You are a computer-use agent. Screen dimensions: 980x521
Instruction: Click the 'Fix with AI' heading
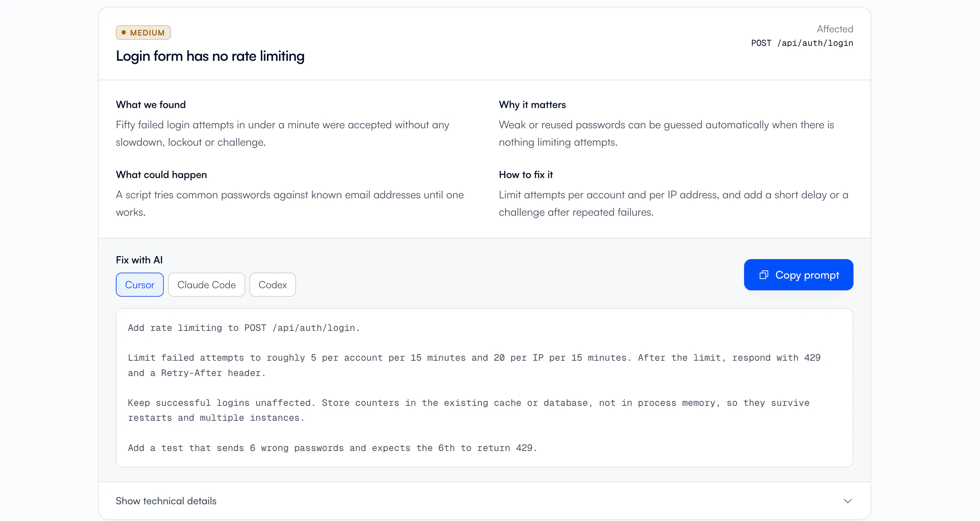[x=139, y=260]
